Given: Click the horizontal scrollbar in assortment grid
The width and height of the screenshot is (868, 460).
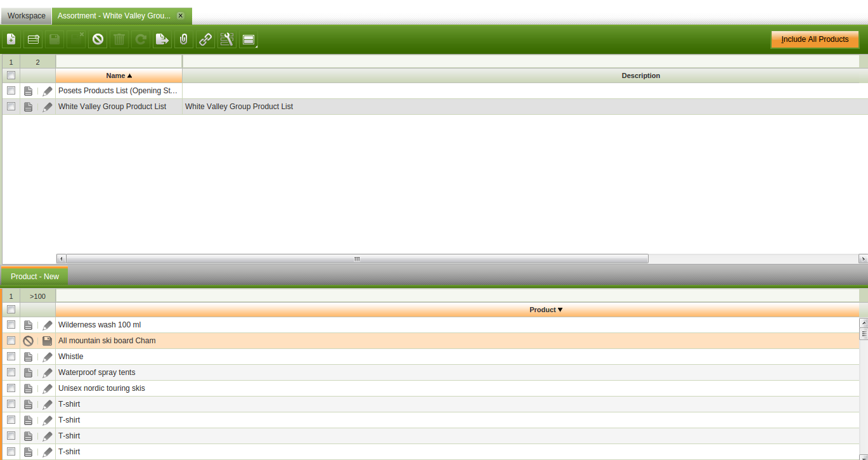Looking at the screenshot, I should click(x=357, y=259).
